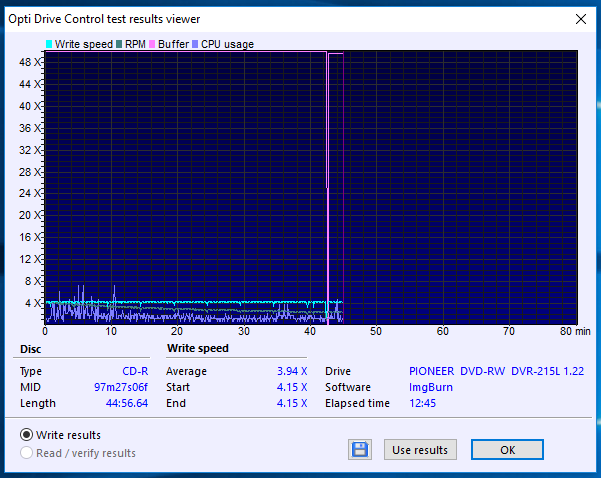Click the Length value 44:56.64
This screenshot has width=601, height=478.
[127, 403]
